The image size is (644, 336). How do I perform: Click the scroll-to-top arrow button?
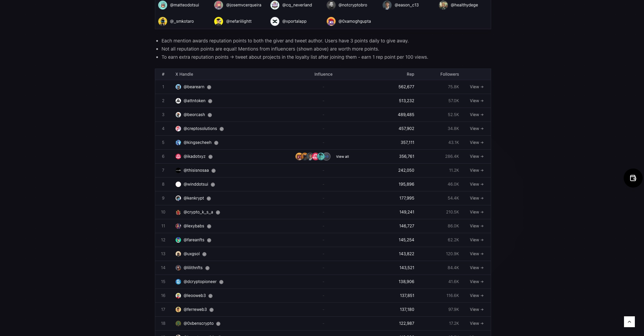(629, 322)
